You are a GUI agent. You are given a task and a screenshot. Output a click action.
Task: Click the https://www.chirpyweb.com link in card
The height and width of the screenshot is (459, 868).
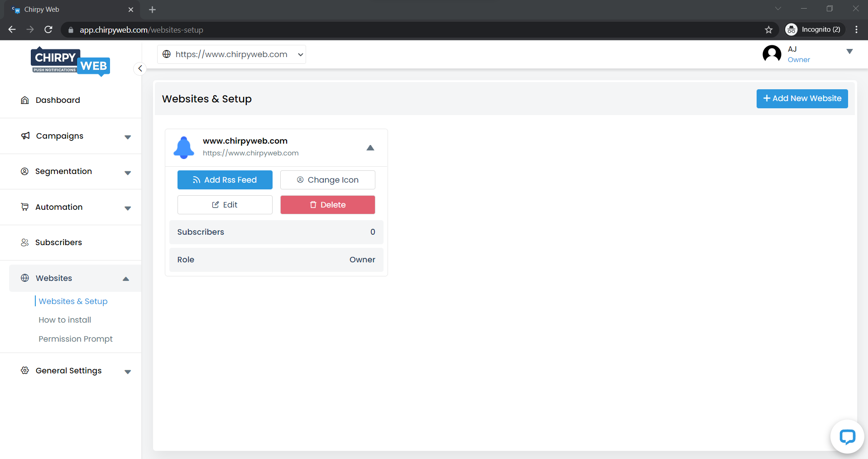coord(250,153)
